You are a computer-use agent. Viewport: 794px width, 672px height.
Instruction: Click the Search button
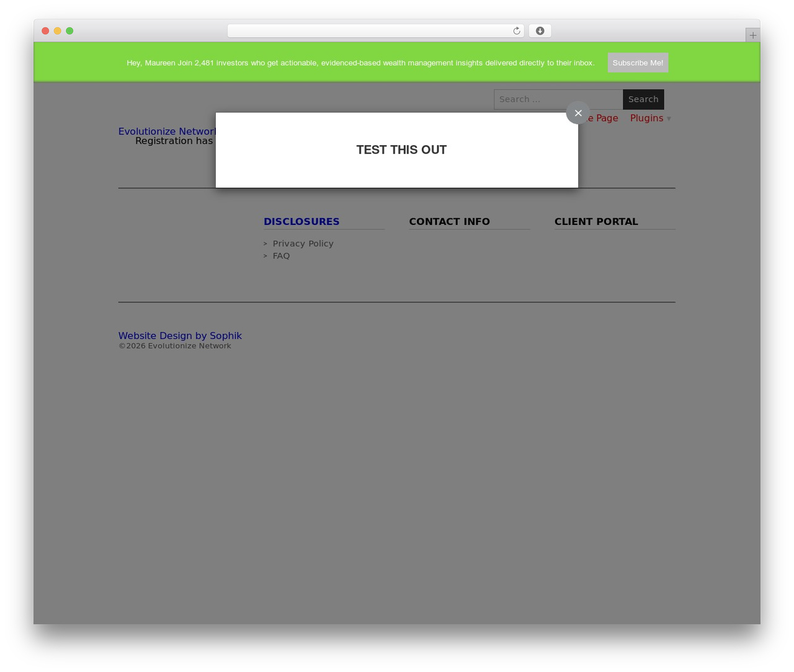[x=643, y=99]
